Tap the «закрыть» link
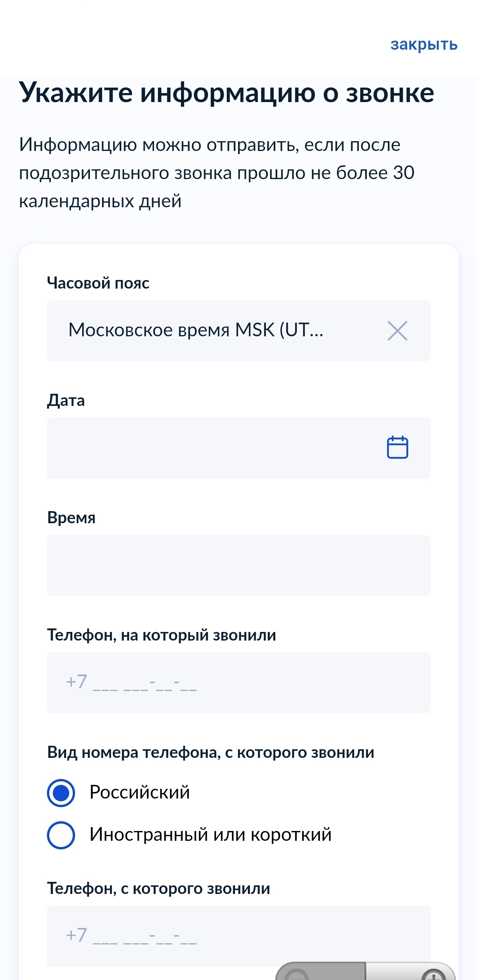The height and width of the screenshot is (980, 477). click(424, 45)
